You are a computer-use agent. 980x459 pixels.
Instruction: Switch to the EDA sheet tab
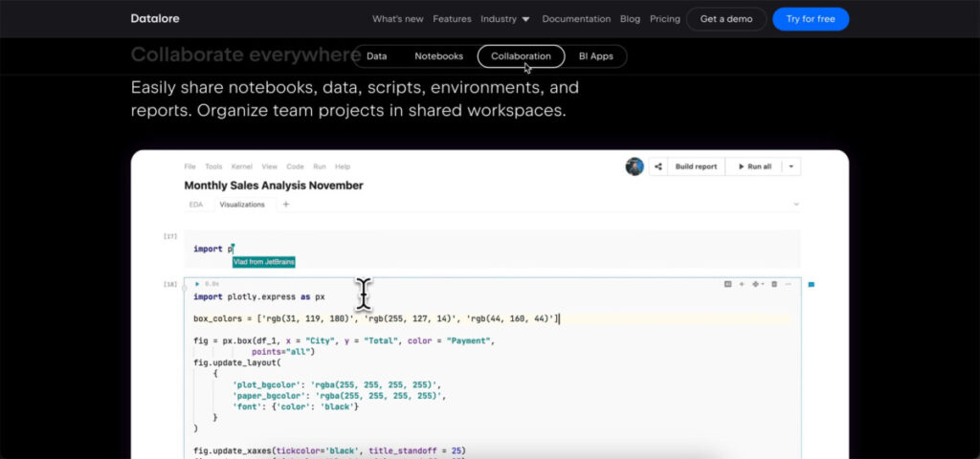[x=195, y=205]
